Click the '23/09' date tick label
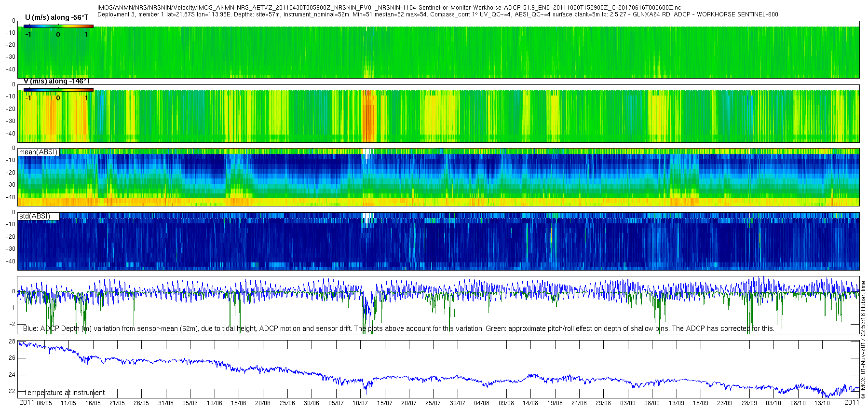 (x=725, y=403)
